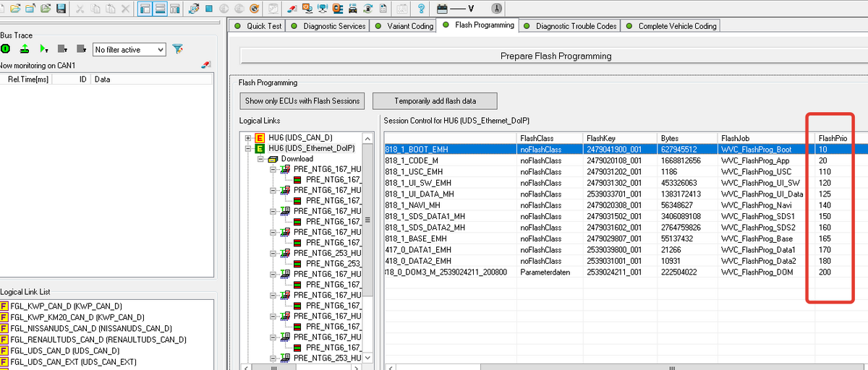The image size is (868, 370).
Task: Open the green play button dropdown
Action: pos(43,49)
